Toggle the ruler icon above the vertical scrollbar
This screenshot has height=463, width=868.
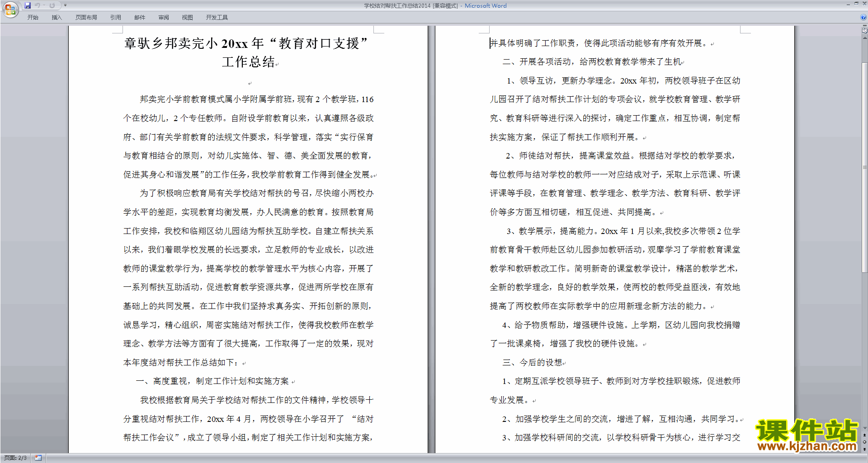click(x=865, y=31)
